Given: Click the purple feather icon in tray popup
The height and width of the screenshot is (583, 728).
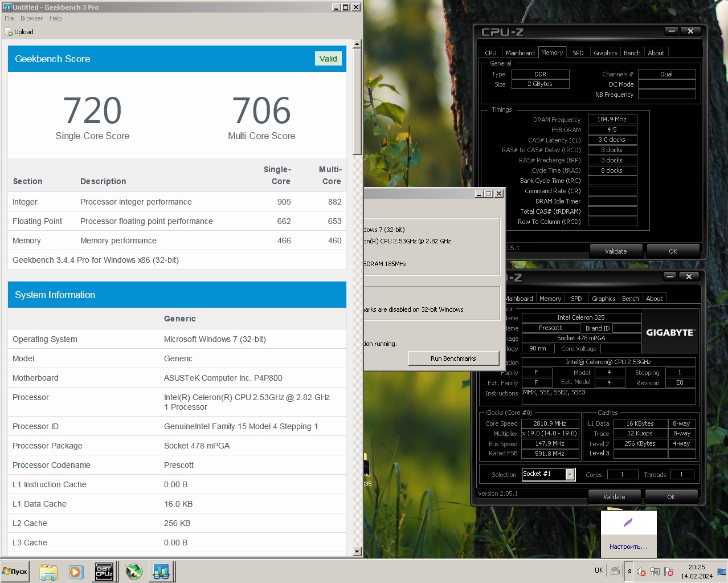Looking at the screenshot, I should pos(628,523).
